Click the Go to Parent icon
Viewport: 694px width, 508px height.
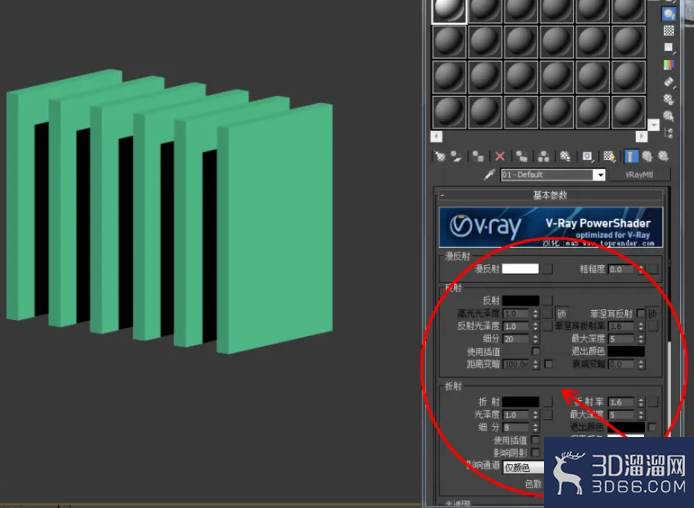(x=648, y=156)
